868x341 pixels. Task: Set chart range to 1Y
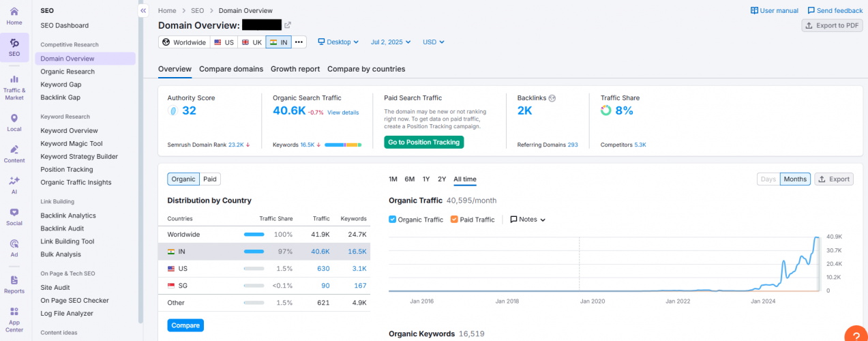click(x=426, y=179)
